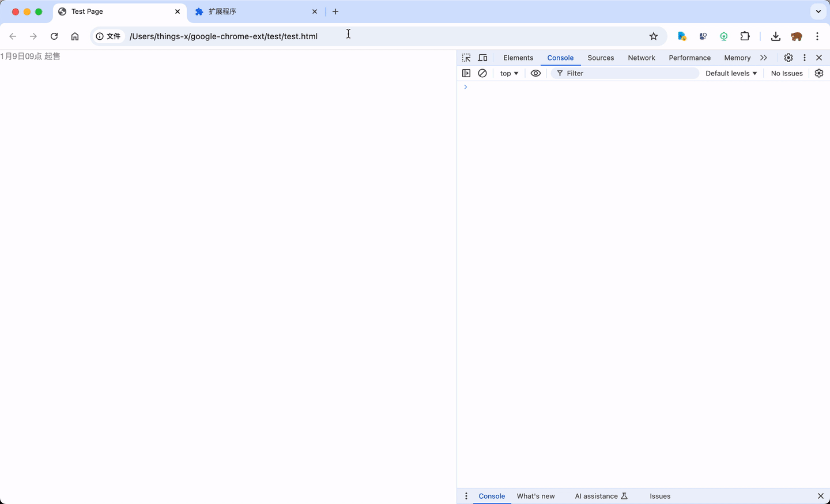Clear the console output
Viewport: 830px width, 504px height.
tap(482, 73)
